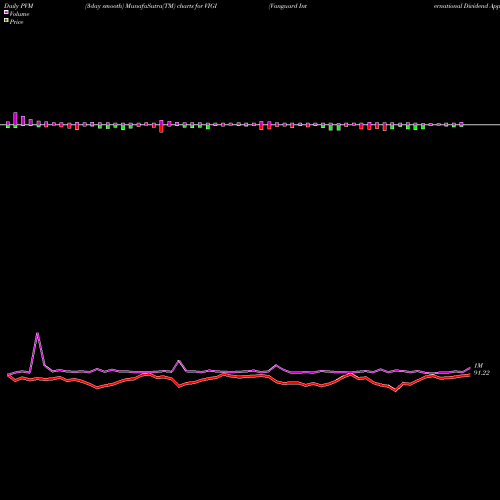Click the '(Vanguard Int' title text

click(288, 6)
